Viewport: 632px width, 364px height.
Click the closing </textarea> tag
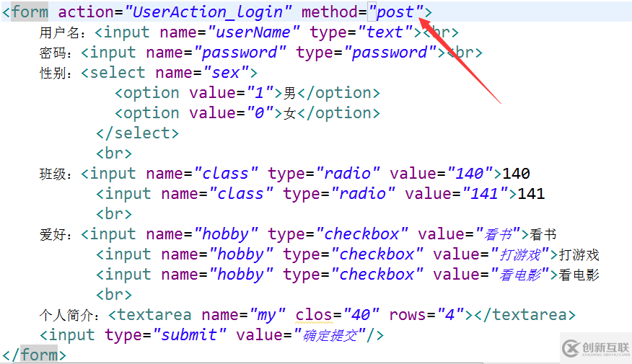(525, 314)
